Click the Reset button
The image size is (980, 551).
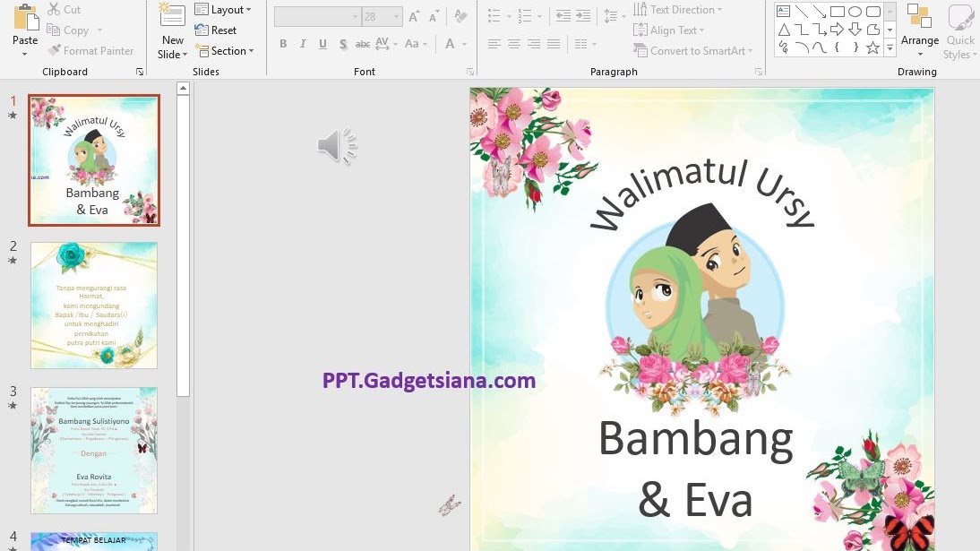click(215, 30)
